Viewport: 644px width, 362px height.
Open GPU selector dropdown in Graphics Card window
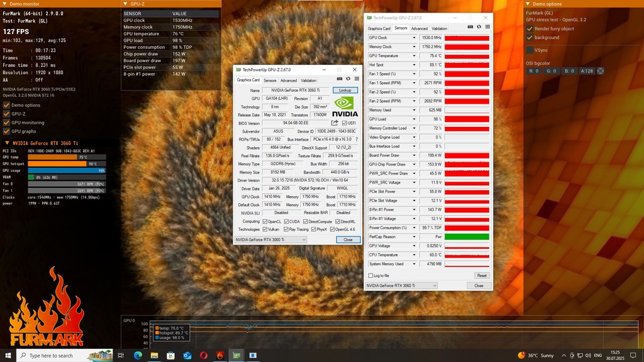270,239
